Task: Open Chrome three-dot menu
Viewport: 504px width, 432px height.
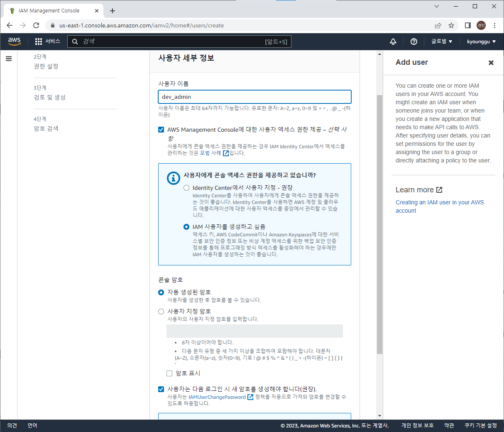Action: [494, 25]
